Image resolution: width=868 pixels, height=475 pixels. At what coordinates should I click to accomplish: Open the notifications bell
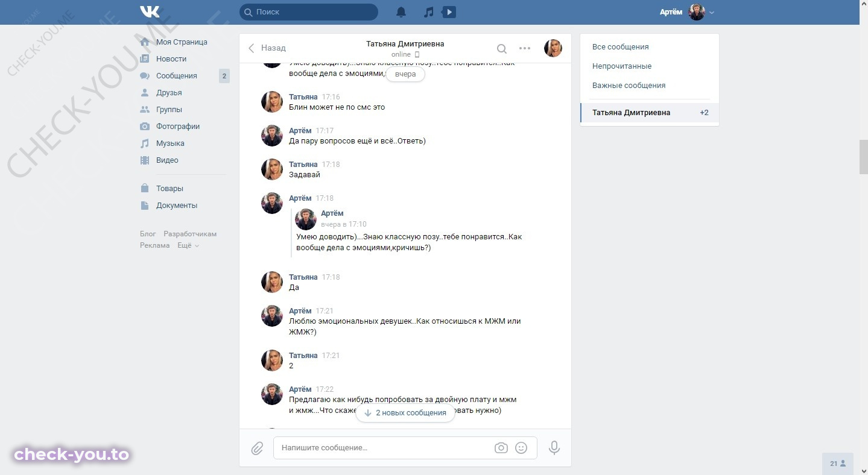[x=401, y=12]
